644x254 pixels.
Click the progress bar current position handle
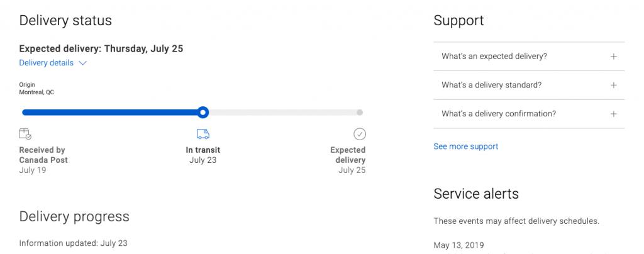point(203,113)
